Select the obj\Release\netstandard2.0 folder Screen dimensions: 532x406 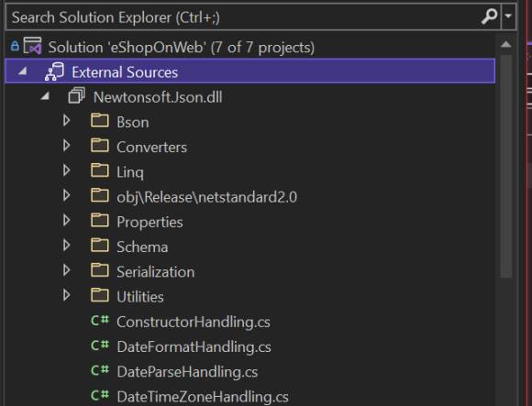(x=206, y=197)
